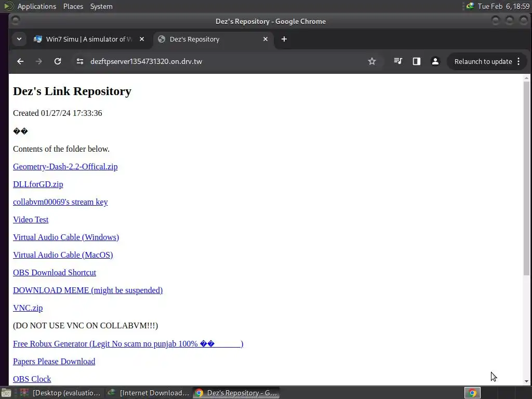Open collabvm00069's stream key link
This screenshot has width=532, height=399.
point(60,202)
